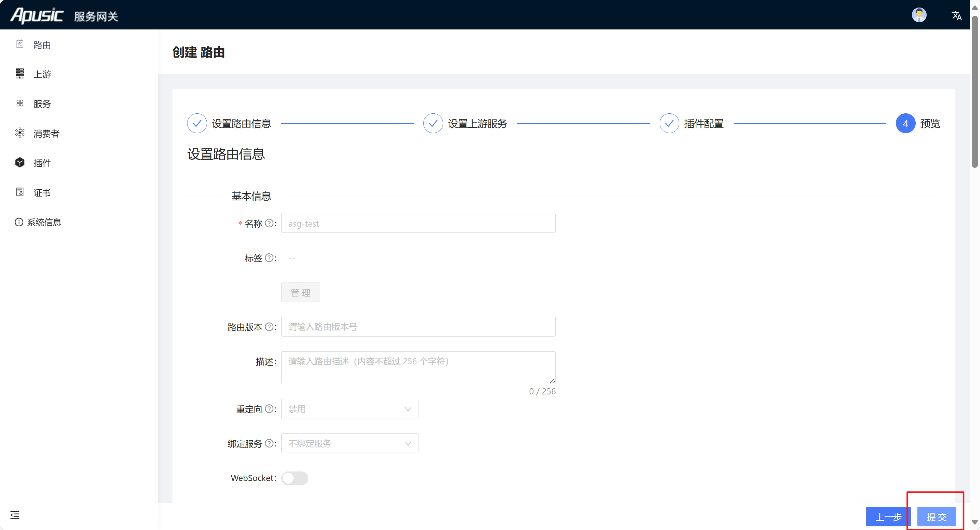This screenshot has width=980, height=530.
Task: Click the 插件配置 step label
Action: (704, 123)
